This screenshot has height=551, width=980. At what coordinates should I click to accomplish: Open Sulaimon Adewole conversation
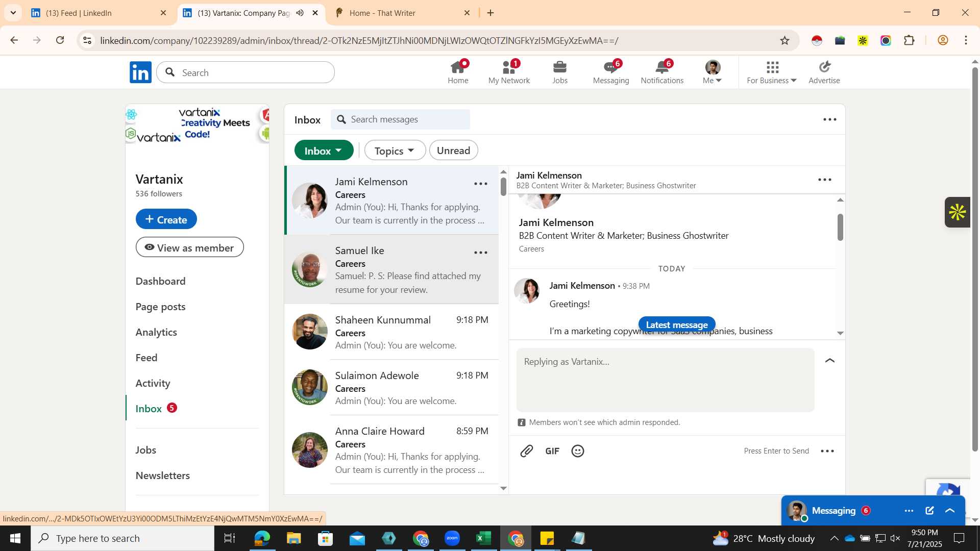[x=391, y=388]
